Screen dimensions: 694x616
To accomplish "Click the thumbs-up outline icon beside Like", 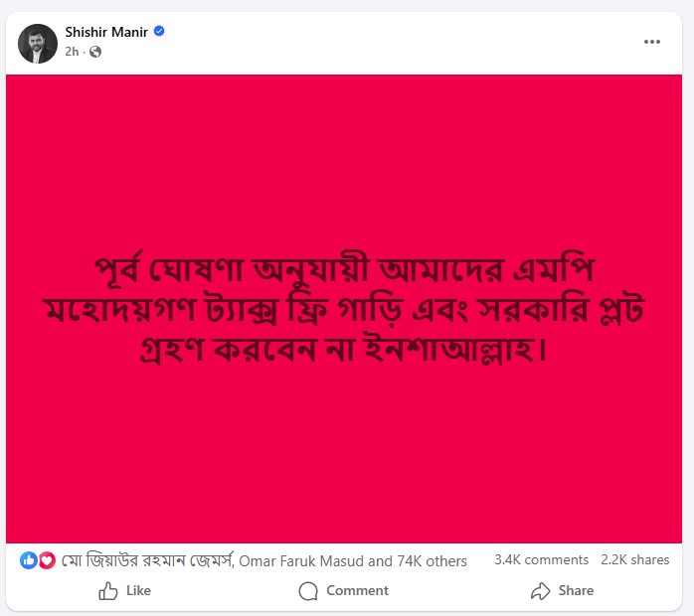I will coord(108,591).
